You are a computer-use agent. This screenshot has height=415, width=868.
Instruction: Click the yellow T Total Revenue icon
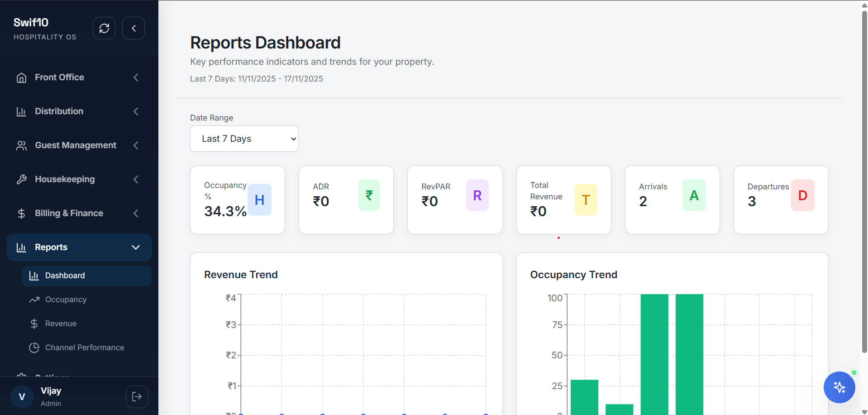[586, 200]
